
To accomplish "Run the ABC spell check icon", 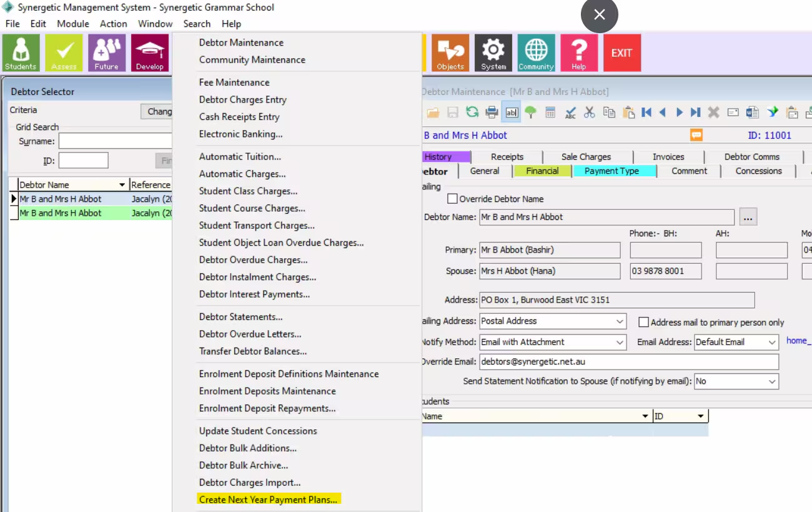I will click(570, 113).
